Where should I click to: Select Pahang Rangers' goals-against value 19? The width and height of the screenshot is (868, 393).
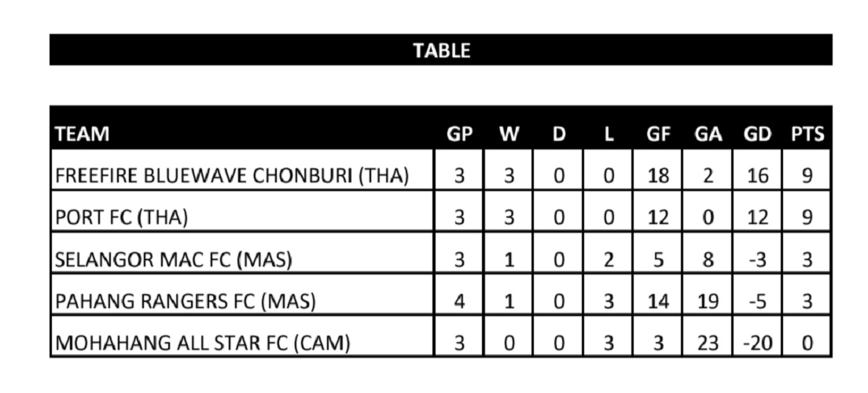click(x=708, y=302)
